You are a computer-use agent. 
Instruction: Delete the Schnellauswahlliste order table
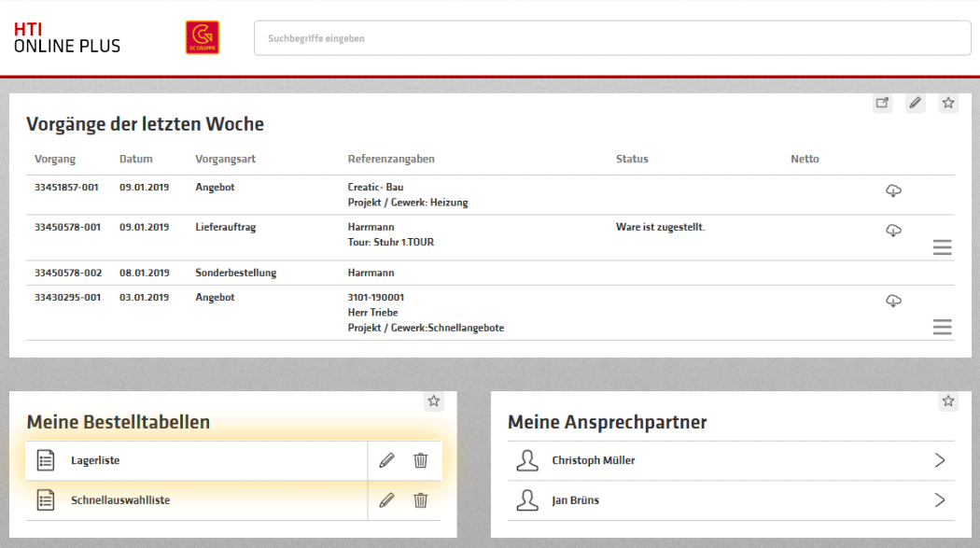[x=421, y=500]
